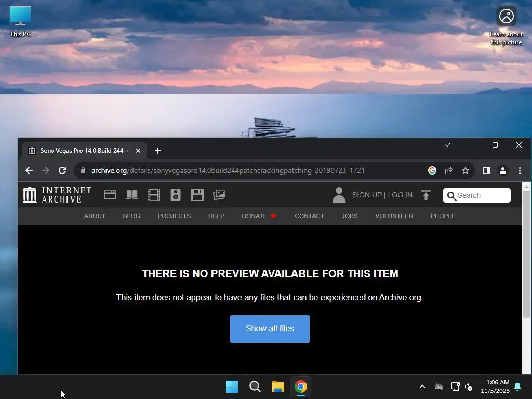Open the Internet Archive home logo
The image size is (532, 399).
[x=57, y=195]
